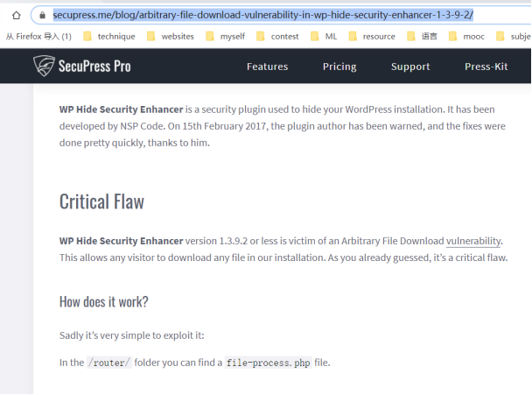Open the 'resource' bookmarks folder
The height and width of the screenshot is (395, 532).
(x=372, y=36)
